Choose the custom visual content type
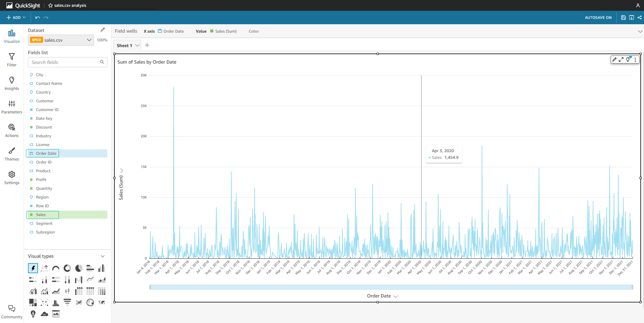The width and height of the screenshot is (644, 323). pyautogui.click(x=56, y=314)
